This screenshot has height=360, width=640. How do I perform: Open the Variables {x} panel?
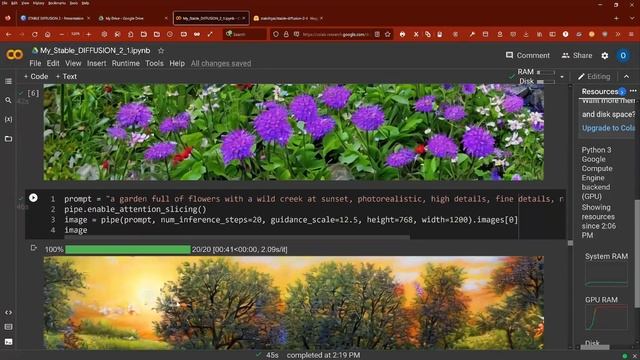pos(8,119)
